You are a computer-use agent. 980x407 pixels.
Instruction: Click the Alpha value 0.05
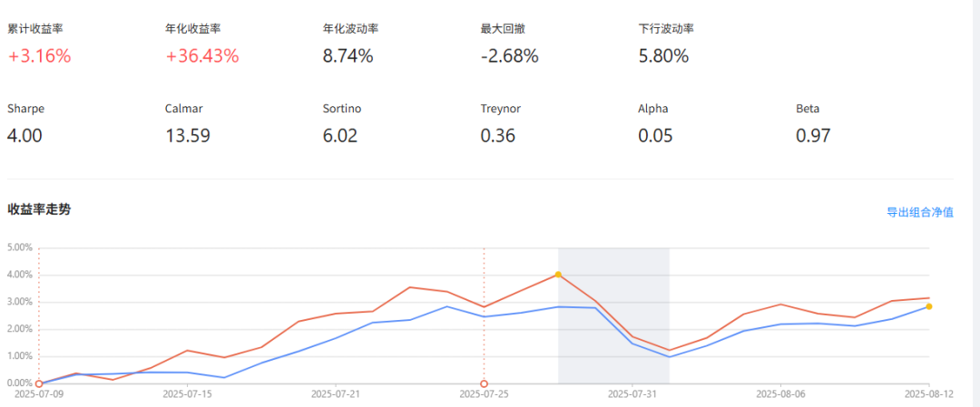[655, 136]
